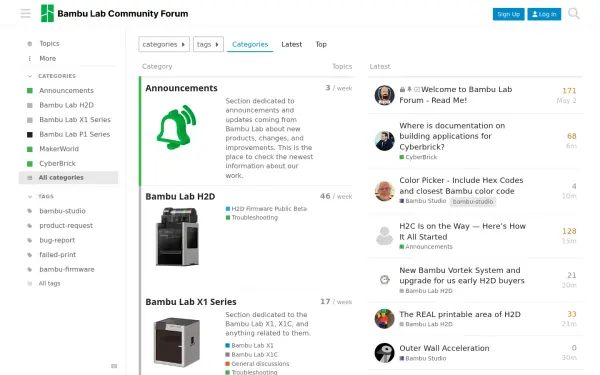Image resolution: width=600 pixels, height=375 pixels.
Task: Click the More ellipsis icon in sidebar
Action: 29,59
